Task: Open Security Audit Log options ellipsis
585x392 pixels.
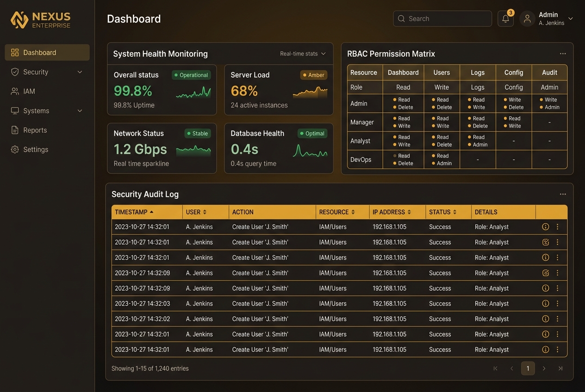Action: click(563, 194)
